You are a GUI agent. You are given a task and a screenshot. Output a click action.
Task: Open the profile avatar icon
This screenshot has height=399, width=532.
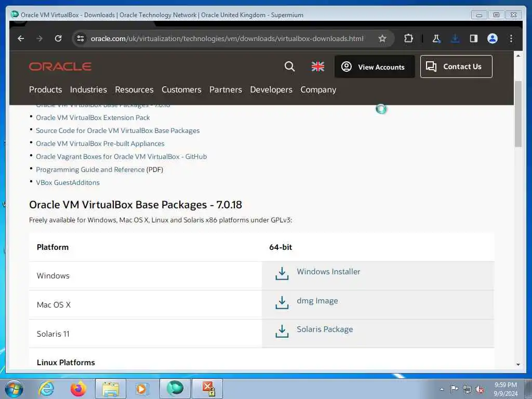point(493,38)
